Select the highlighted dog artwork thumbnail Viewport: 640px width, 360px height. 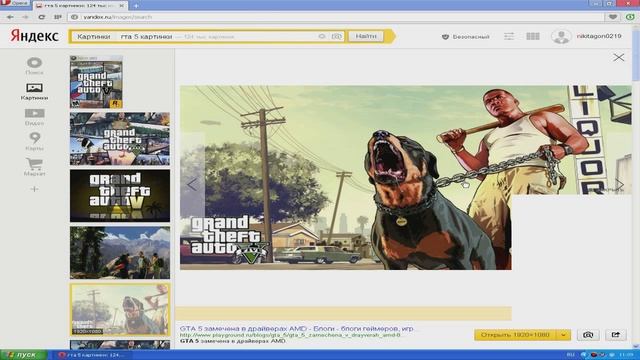120,310
